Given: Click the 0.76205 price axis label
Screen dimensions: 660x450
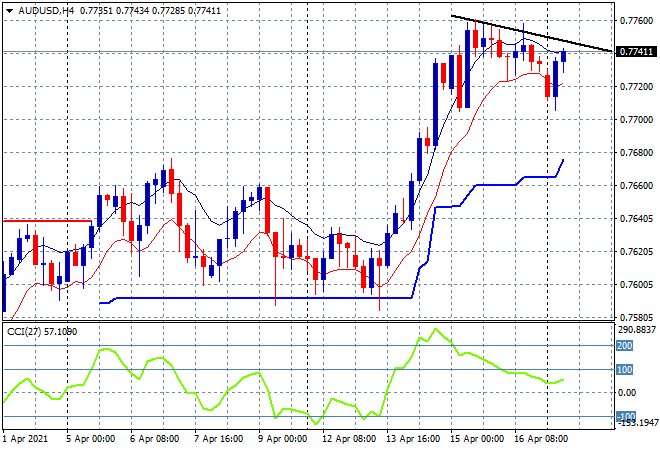Looking at the screenshot, I should [x=636, y=252].
